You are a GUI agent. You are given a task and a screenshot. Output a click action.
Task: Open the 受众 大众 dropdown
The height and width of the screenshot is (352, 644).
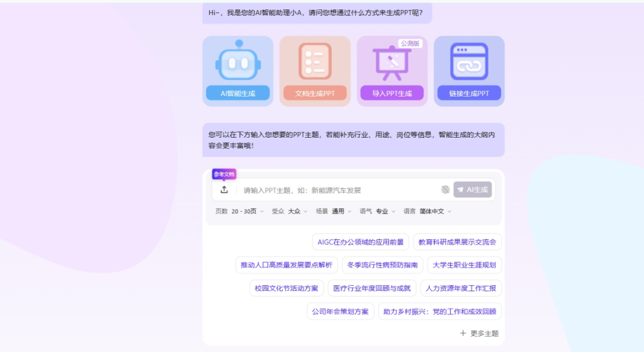[290, 211]
